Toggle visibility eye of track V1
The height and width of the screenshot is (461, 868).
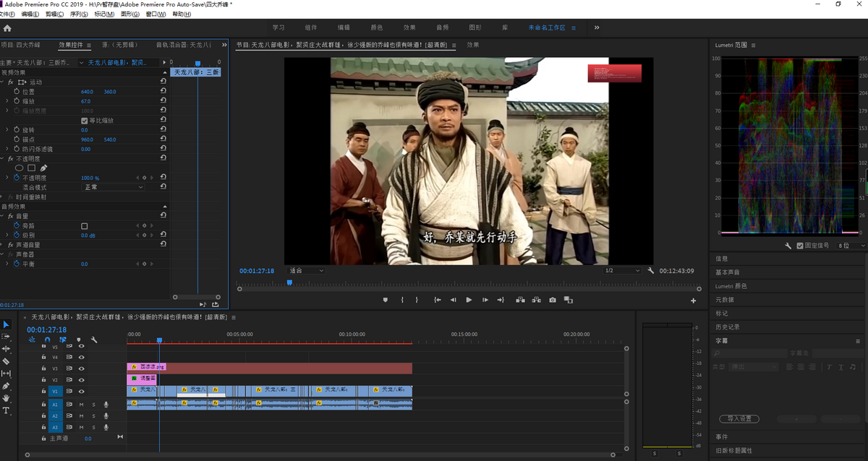pyautogui.click(x=81, y=391)
